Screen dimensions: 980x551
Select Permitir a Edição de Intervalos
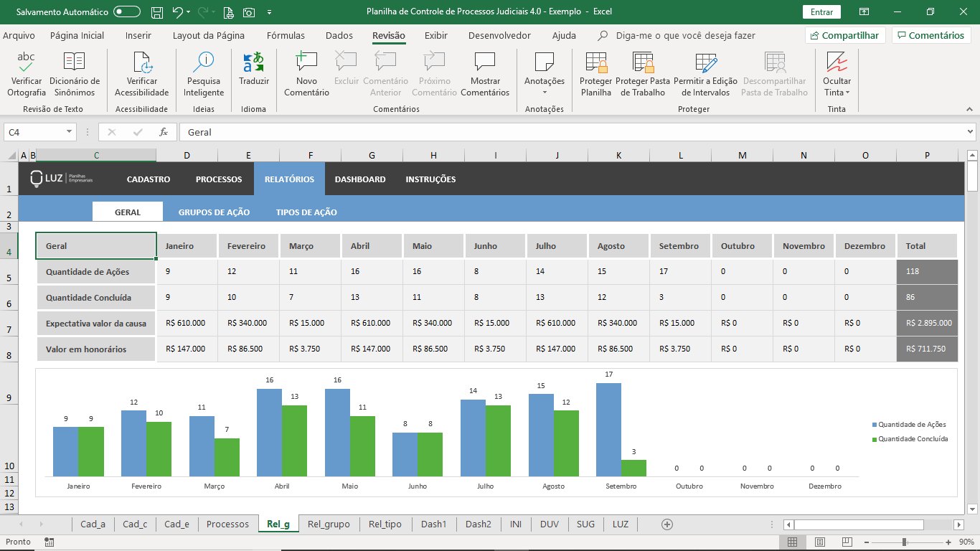tap(705, 62)
